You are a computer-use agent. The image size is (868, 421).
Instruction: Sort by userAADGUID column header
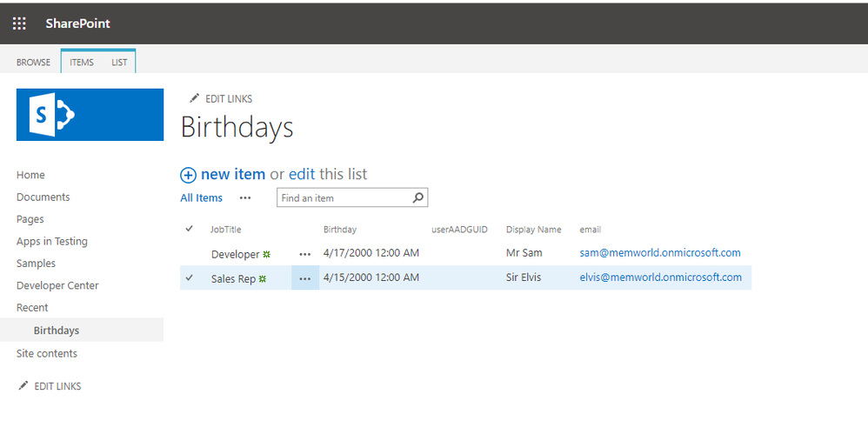coord(459,230)
